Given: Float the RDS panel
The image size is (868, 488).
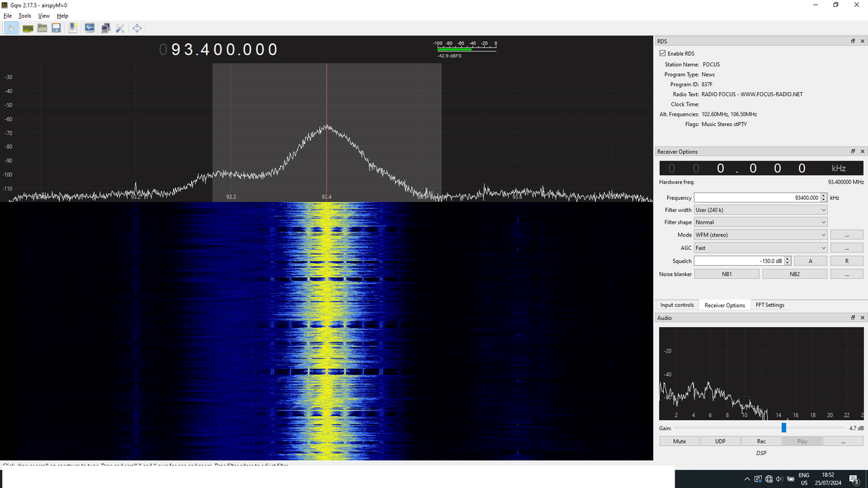Looking at the screenshot, I should coord(853,41).
